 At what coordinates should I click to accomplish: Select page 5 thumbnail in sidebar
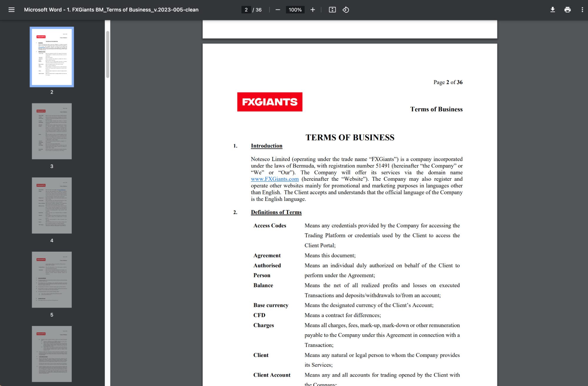click(52, 280)
